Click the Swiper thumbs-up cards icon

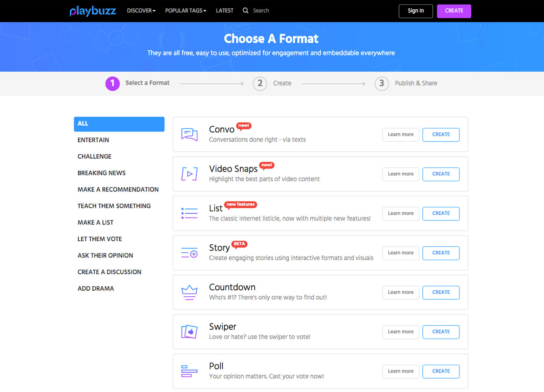pos(190,332)
